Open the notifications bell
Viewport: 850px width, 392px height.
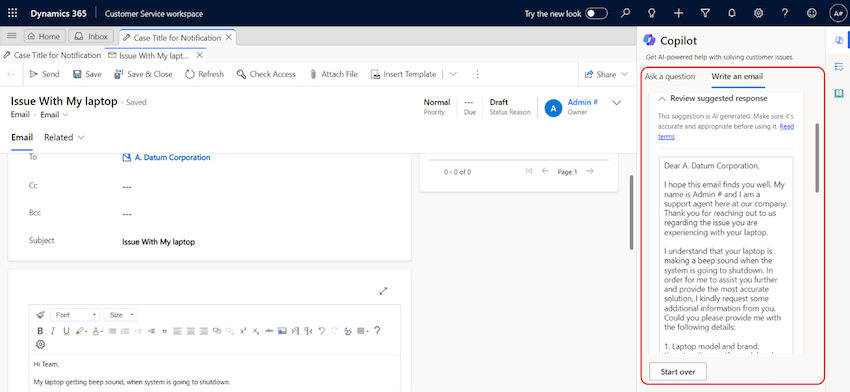732,14
